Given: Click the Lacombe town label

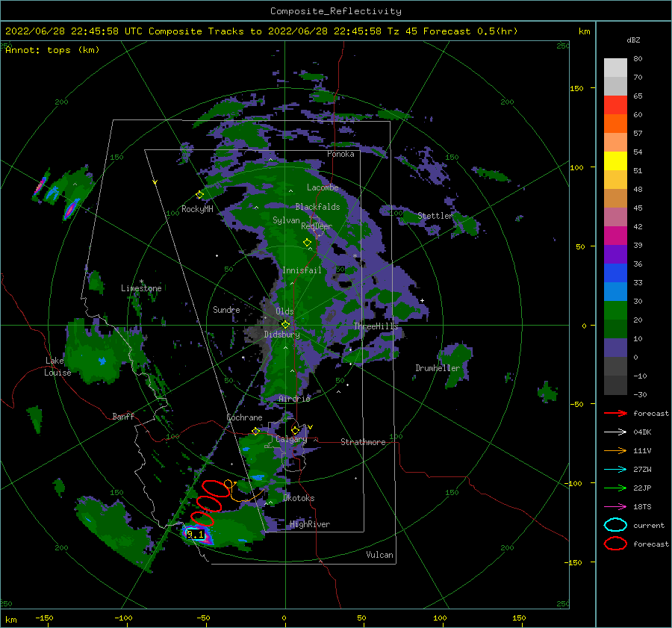Looking at the screenshot, I should (323, 187).
